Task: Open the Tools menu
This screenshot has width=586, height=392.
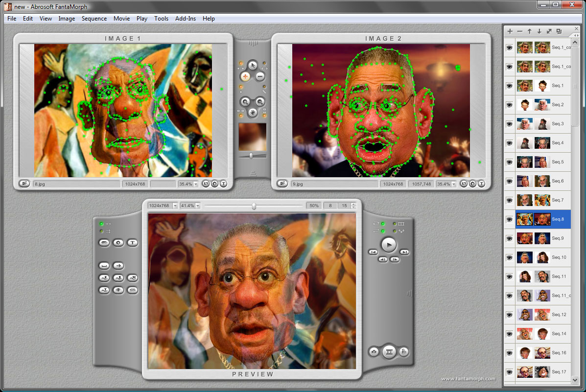Action: coord(161,18)
